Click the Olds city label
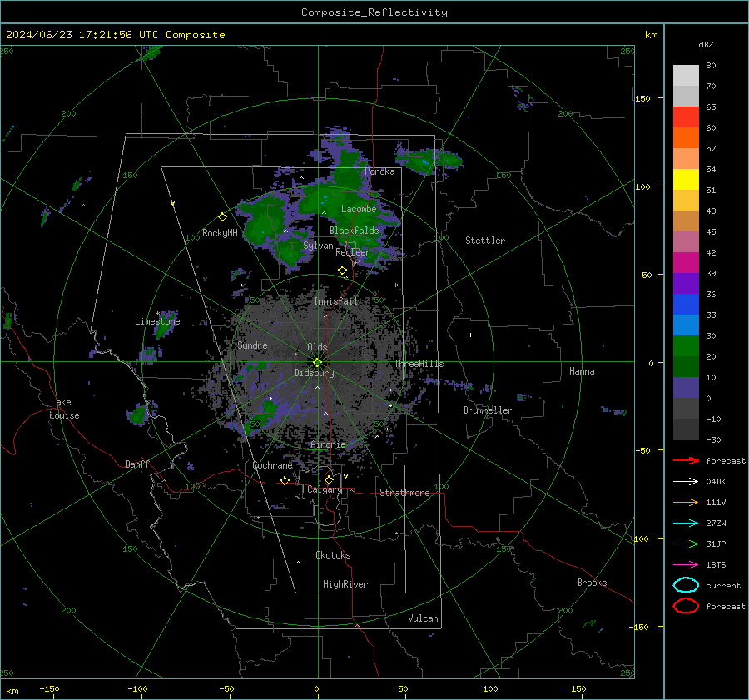 click(317, 347)
